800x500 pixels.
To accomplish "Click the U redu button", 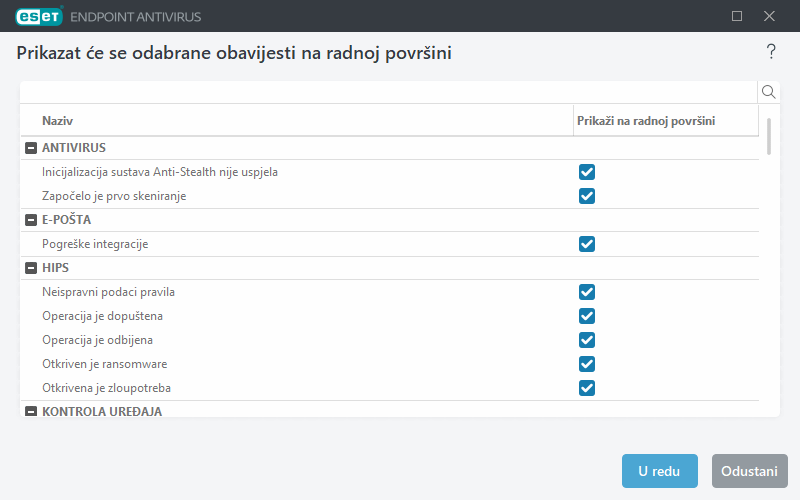I will click(x=660, y=471).
